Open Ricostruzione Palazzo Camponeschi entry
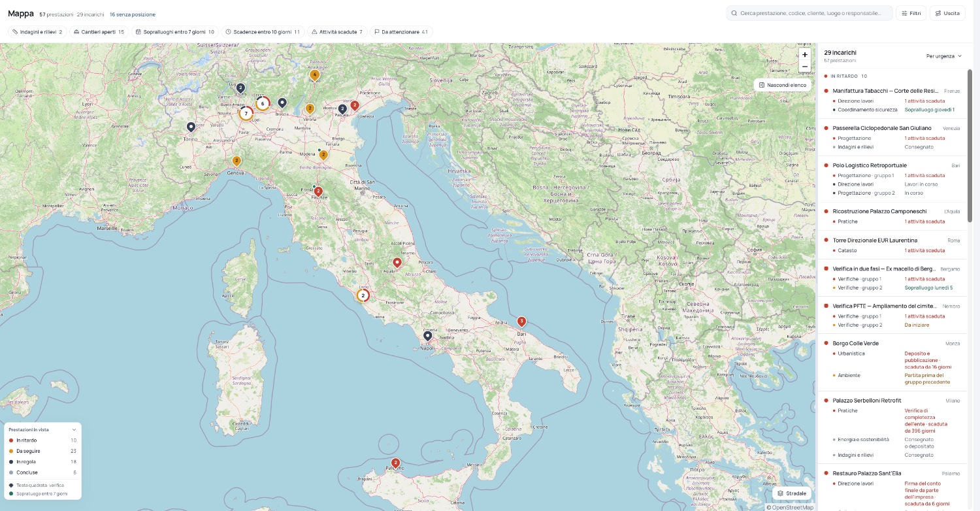This screenshot has width=980, height=511. [x=879, y=211]
